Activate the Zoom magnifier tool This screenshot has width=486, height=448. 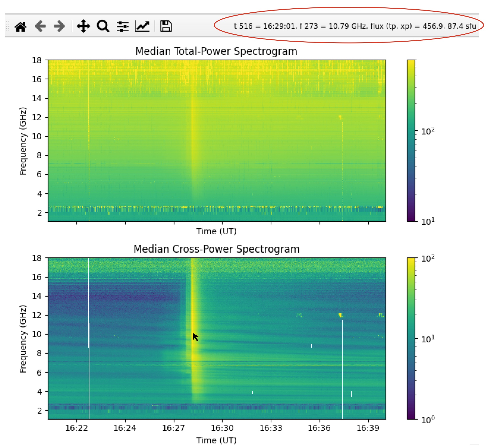[103, 26]
